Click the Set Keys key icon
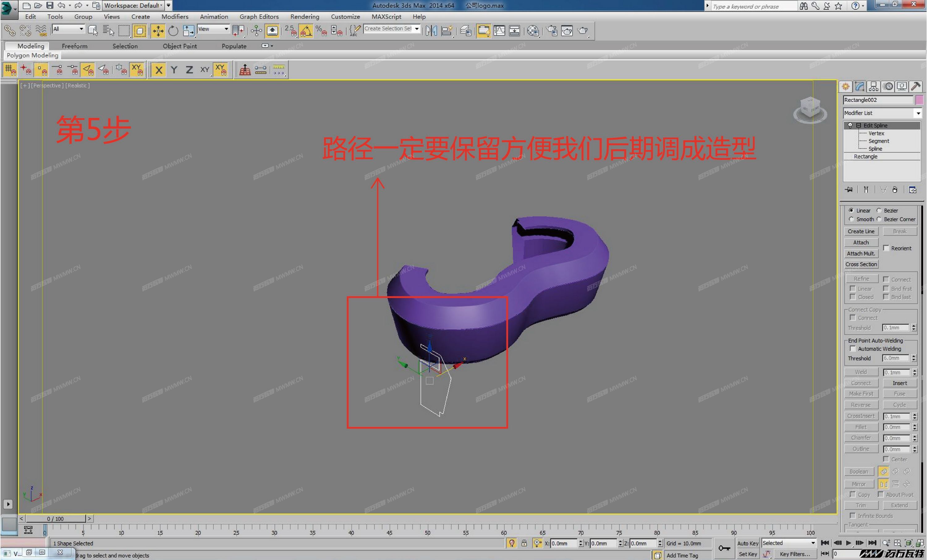 (x=724, y=548)
